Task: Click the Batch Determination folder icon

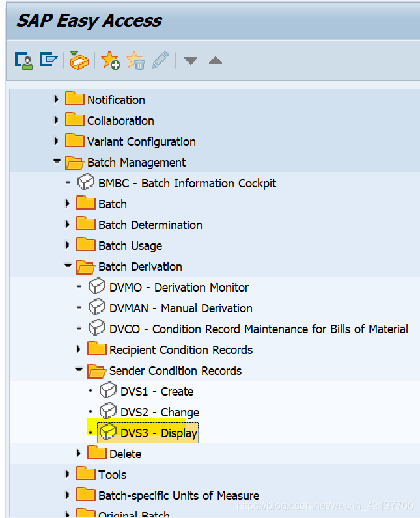Action: tap(86, 224)
